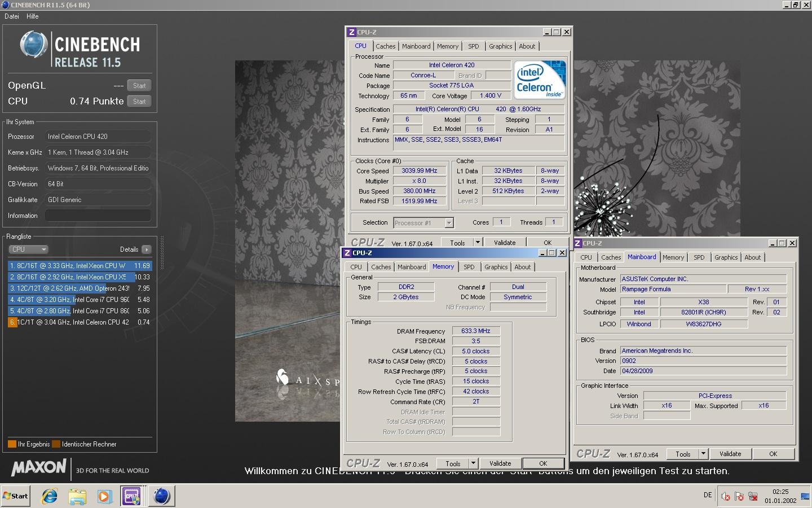This screenshot has height=508, width=812.
Task: Open Memory tab in Mainboard CPU-Z window
Action: tap(673, 257)
